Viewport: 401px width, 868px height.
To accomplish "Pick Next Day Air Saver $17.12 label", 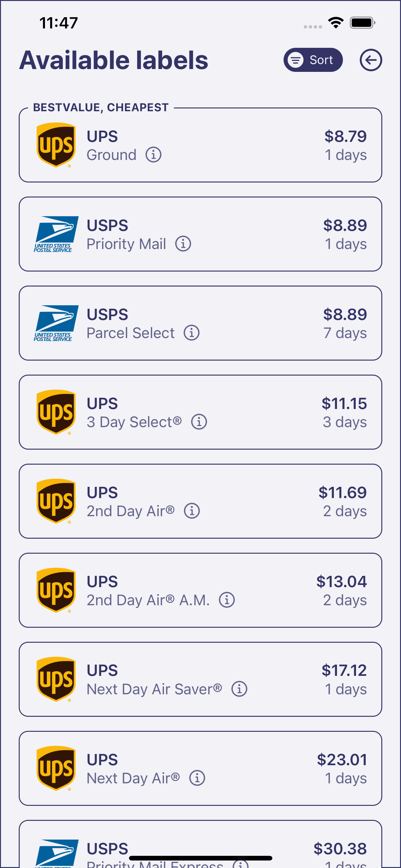I will coord(280,679).
